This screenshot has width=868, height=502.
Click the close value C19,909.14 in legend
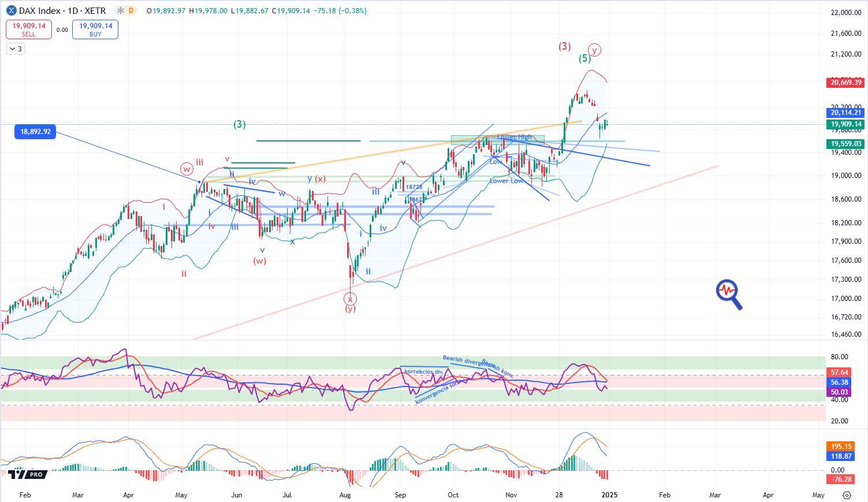pyautogui.click(x=291, y=10)
